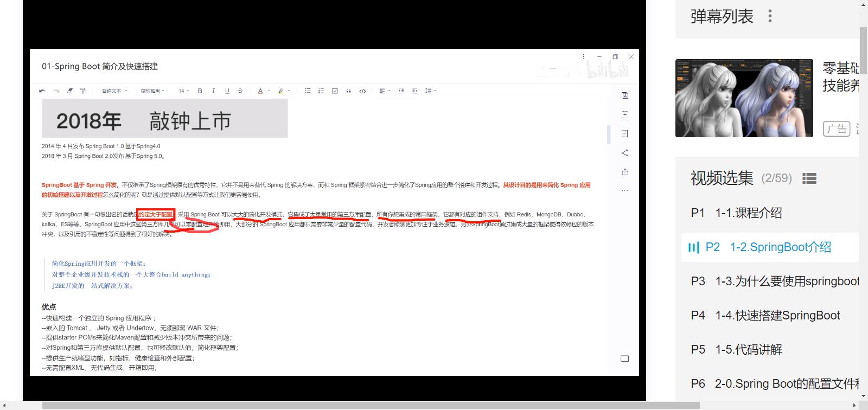This screenshot has height=410, width=868.
Task: Expand the 弹幕列表 panel header
Action: (767, 19)
